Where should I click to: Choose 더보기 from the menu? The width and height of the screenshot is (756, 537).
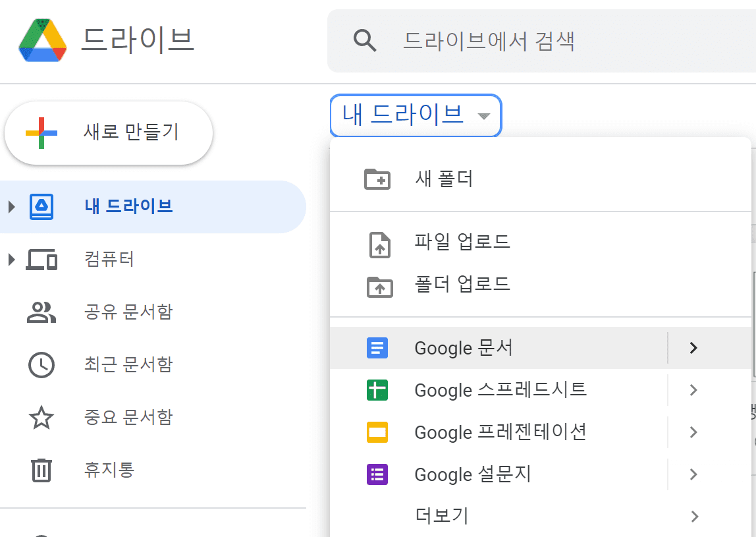(541, 517)
